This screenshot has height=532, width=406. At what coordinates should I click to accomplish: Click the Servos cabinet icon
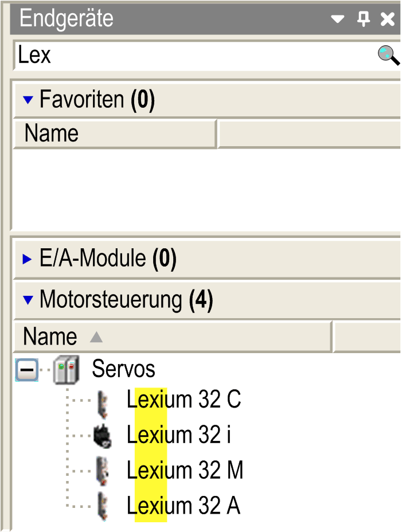coord(67,370)
